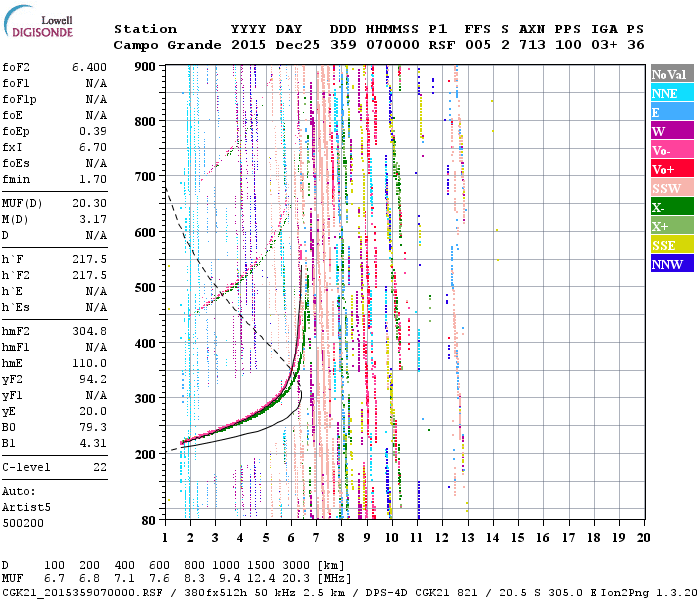This screenshot has width=700, height=600.
Task: Select the purple W legend swatch
Action: click(672, 131)
